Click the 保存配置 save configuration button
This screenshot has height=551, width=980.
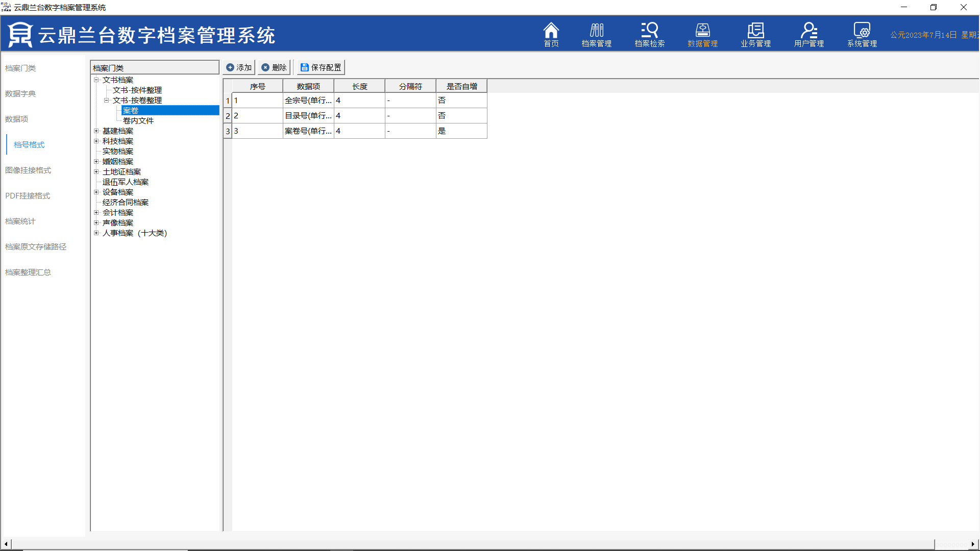click(x=321, y=67)
